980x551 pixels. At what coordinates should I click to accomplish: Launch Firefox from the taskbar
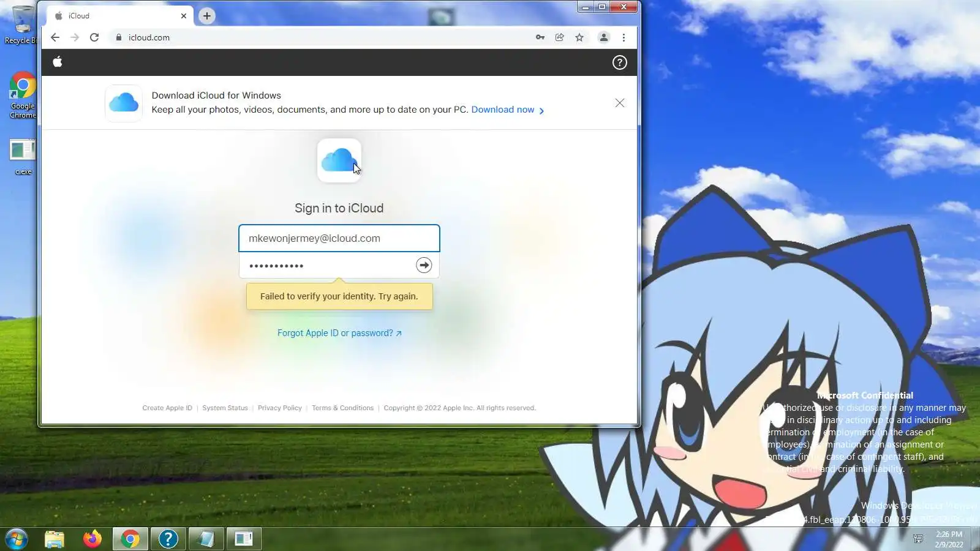[x=92, y=539]
